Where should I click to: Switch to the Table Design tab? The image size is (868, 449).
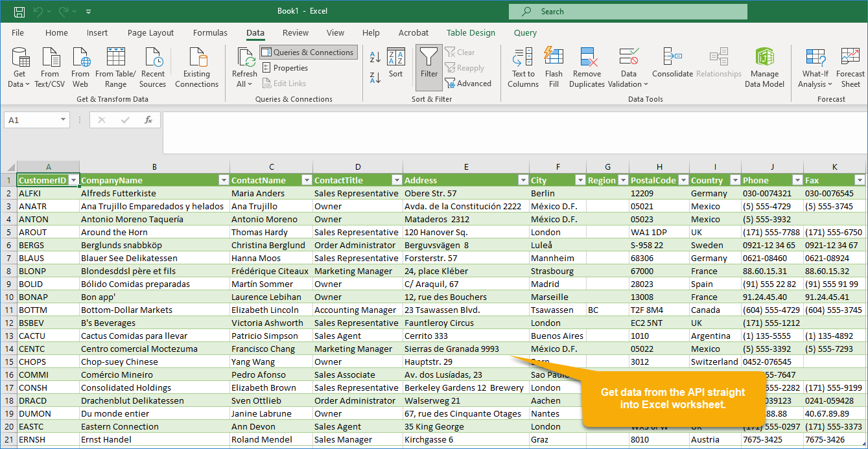coord(471,33)
